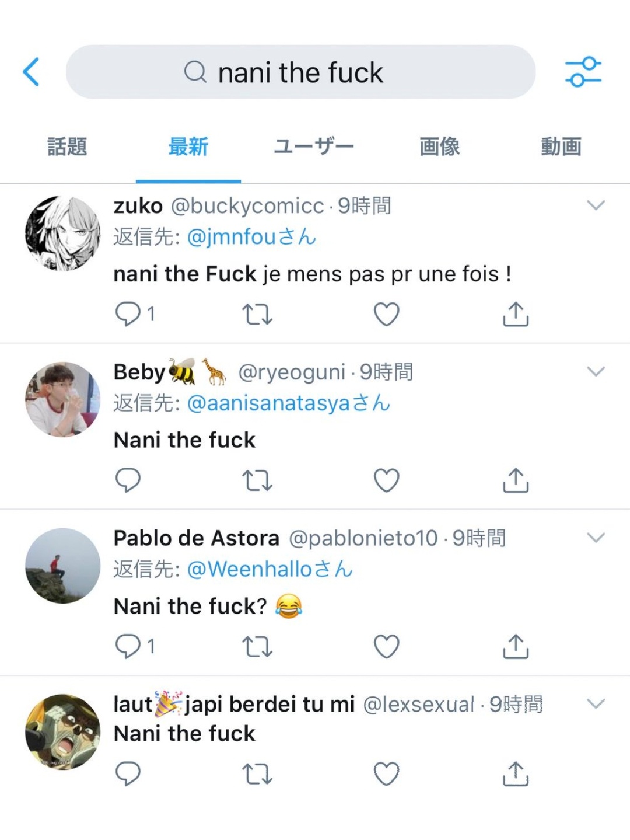Screen dimensions: 630x840
Task: Open chevron menu on Beby's tweet
Action: (596, 371)
